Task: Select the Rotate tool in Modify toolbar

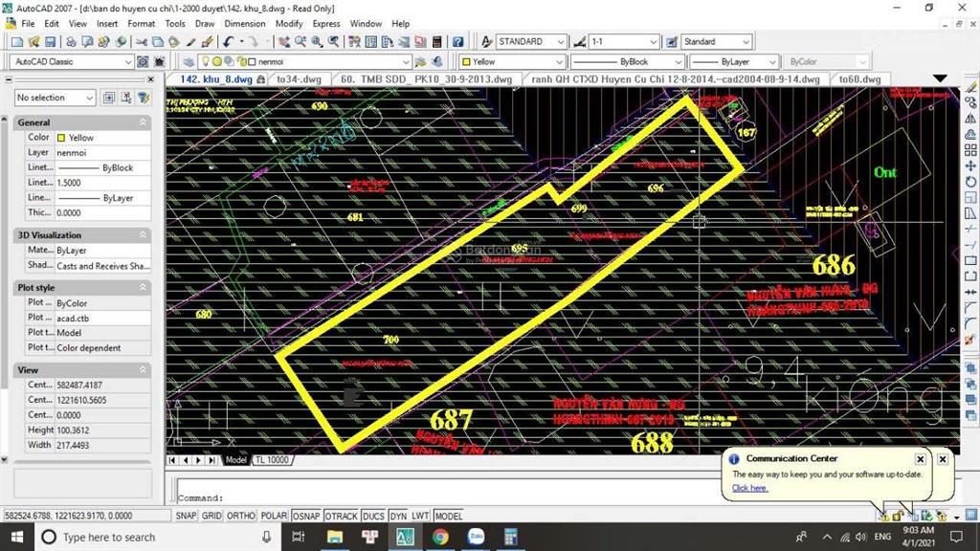Action: [970, 182]
